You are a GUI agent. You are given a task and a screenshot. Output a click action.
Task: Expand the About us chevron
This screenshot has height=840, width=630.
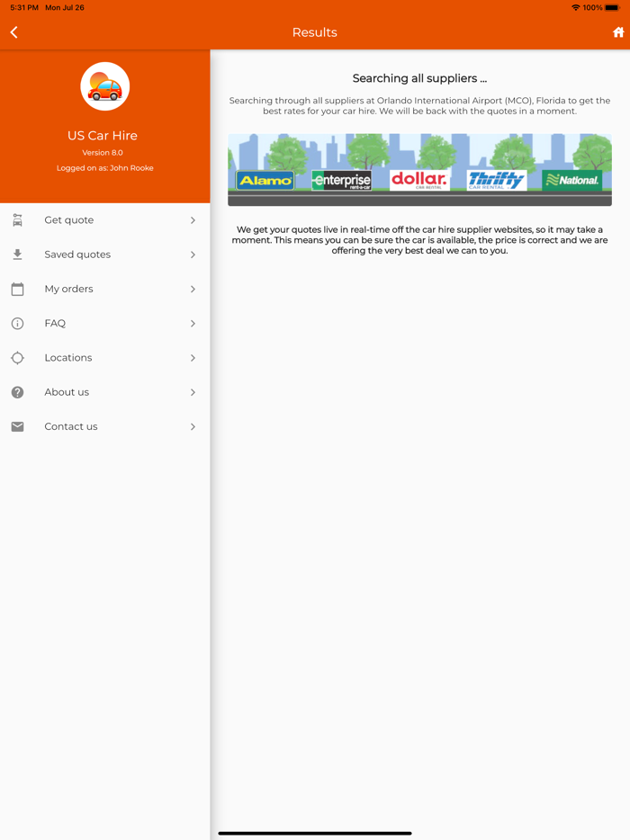tap(193, 392)
